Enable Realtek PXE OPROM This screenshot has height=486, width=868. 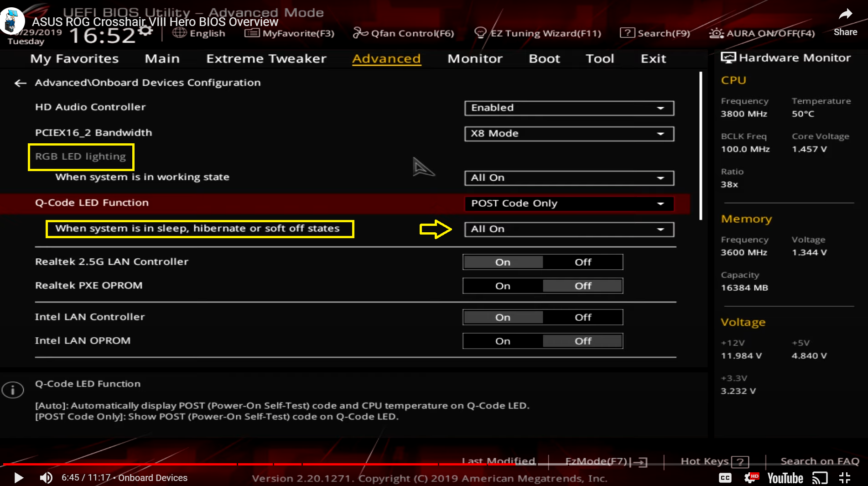pyautogui.click(x=502, y=285)
